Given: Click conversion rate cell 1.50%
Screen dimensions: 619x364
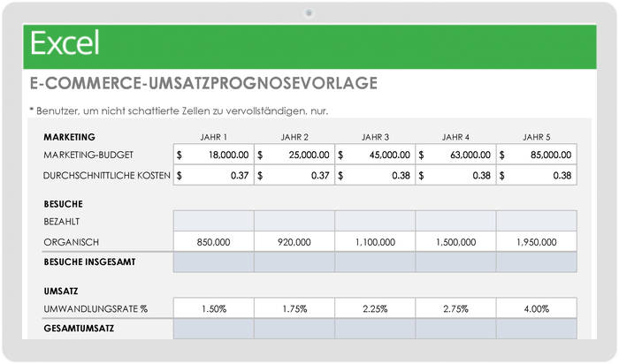Looking at the screenshot, I should click(214, 308).
